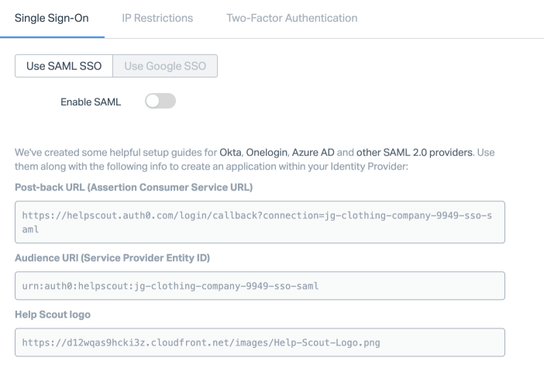Click the urn:auth0:helpscout entity ID text
This screenshot has width=544, height=392.
click(x=170, y=286)
